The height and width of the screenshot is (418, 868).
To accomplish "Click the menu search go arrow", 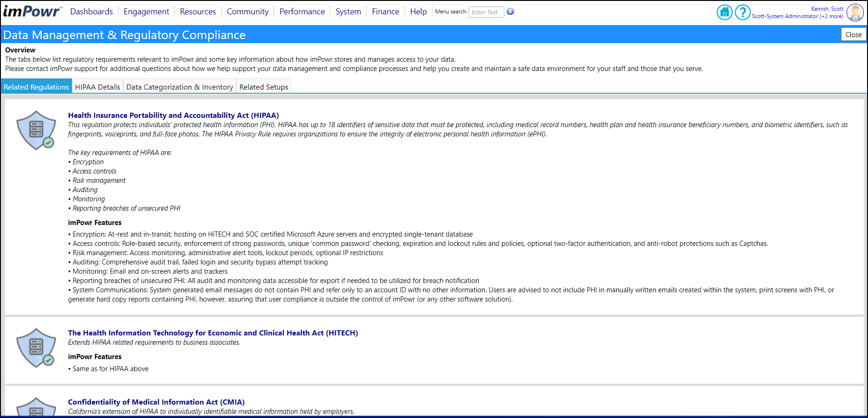I will [x=510, y=12].
